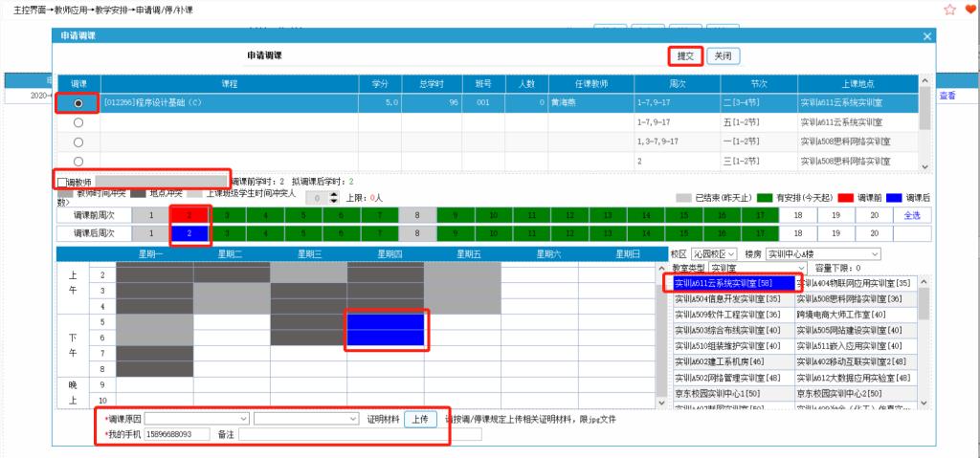Select radio button for 五[1-2节] row

[x=78, y=122]
